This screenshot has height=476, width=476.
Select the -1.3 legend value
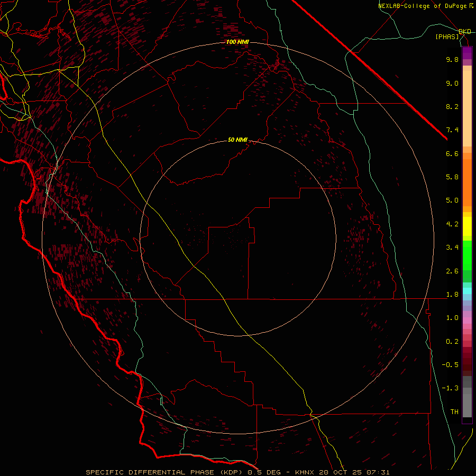[450, 388]
